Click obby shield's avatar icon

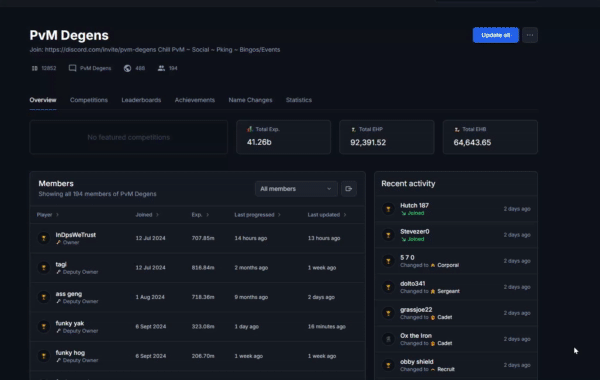click(388, 365)
